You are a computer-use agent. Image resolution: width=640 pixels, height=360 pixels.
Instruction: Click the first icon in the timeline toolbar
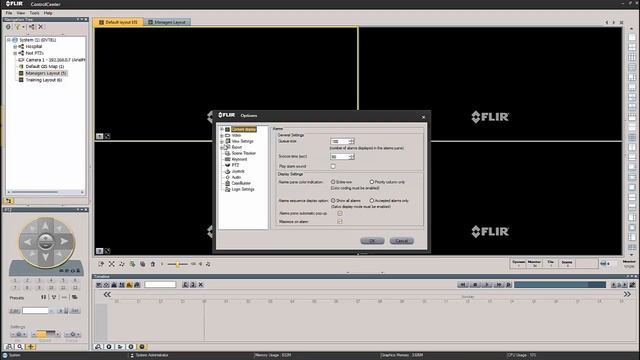point(99,285)
